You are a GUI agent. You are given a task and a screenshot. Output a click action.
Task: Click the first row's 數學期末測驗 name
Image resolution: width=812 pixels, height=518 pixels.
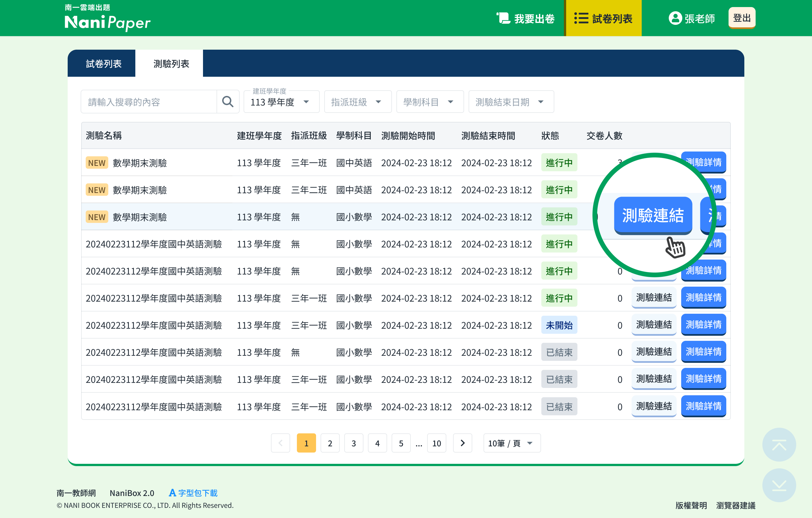(x=140, y=163)
